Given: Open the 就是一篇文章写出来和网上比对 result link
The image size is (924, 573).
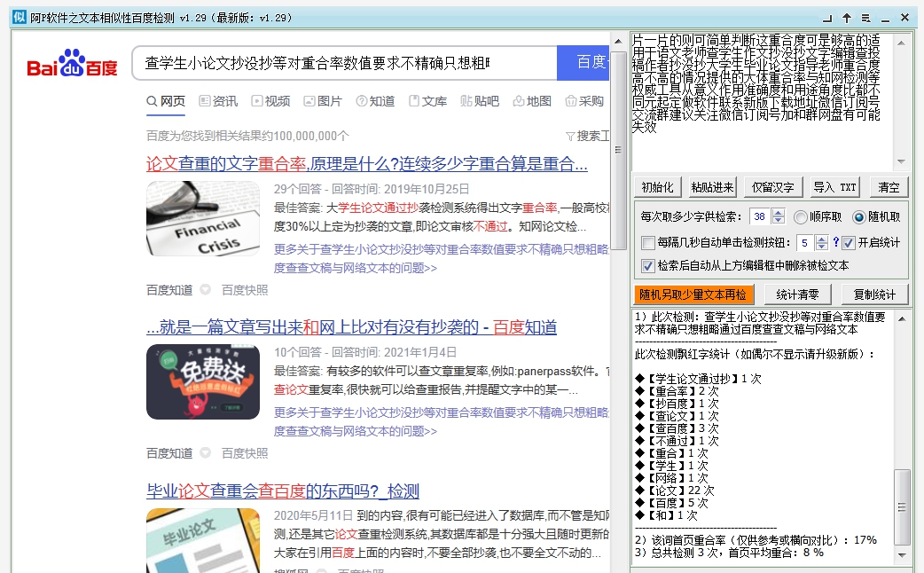Looking at the screenshot, I should 352,327.
